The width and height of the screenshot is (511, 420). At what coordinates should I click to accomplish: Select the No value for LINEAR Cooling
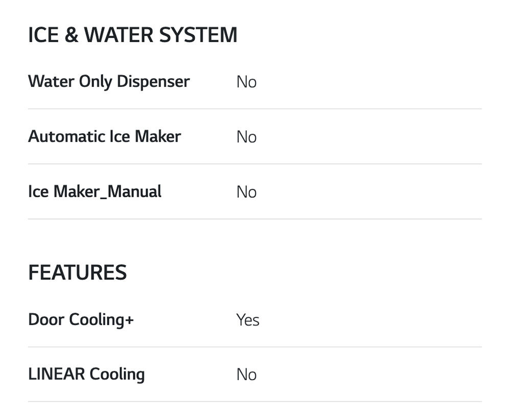246,375
